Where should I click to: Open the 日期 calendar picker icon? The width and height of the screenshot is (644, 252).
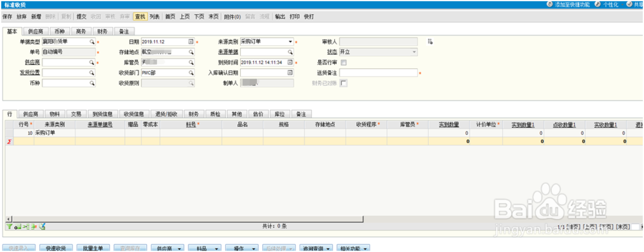pyautogui.click(x=191, y=41)
